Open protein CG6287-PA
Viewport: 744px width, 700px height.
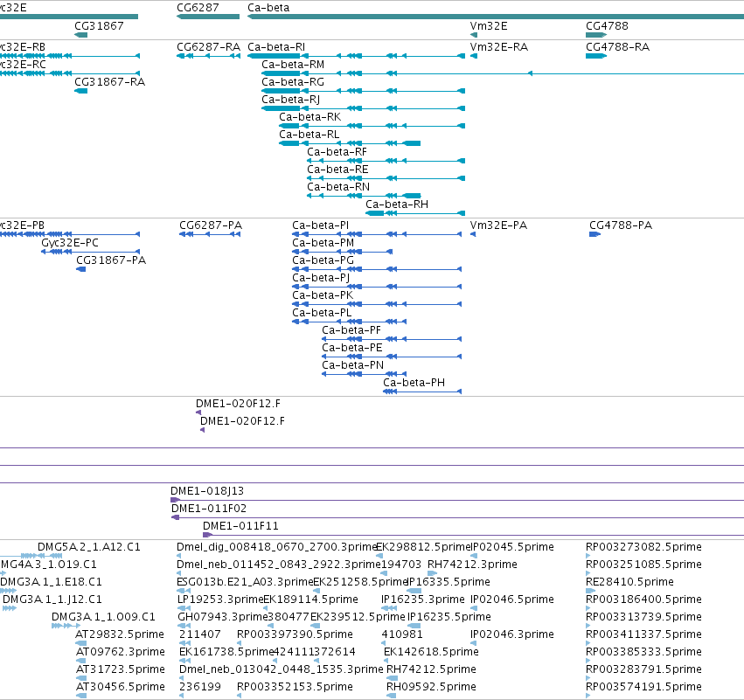point(211,225)
